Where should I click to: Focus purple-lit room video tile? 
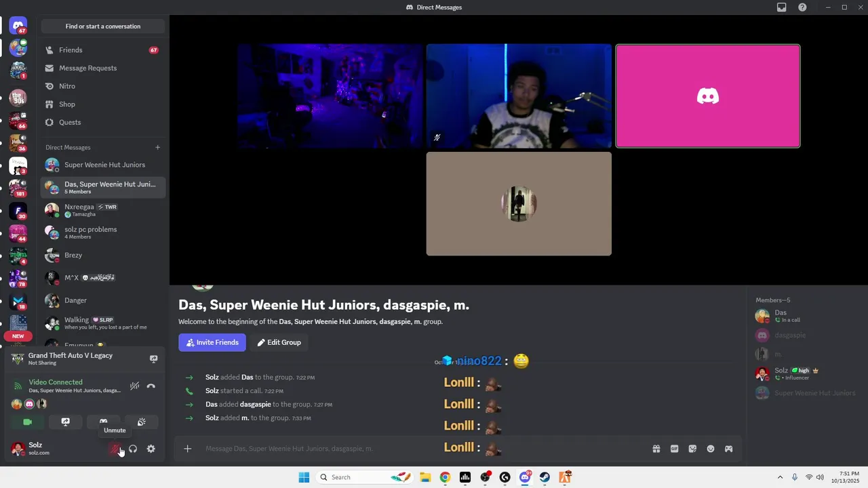(330, 96)
